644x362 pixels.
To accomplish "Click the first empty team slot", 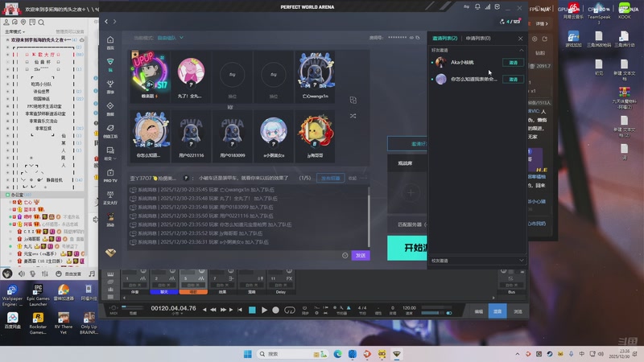I will 232,77.
